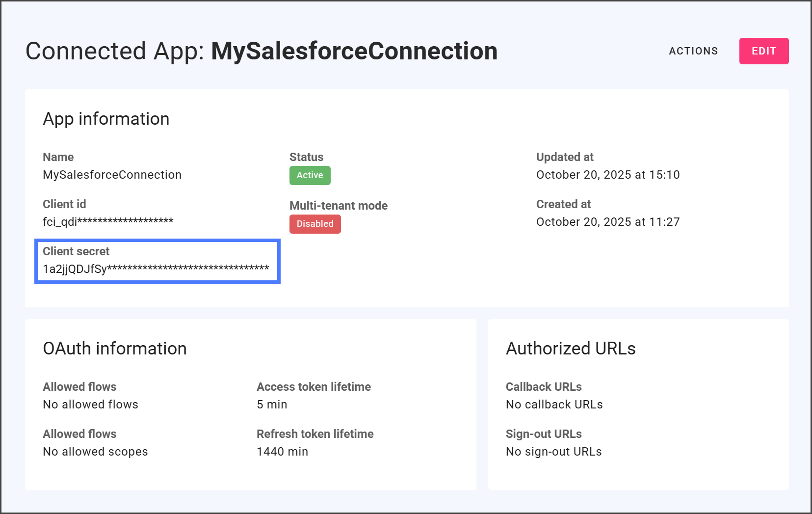Click the pink EDIT button
The height and width of the screenshot is (514, 812).
[x=763, y=51]
